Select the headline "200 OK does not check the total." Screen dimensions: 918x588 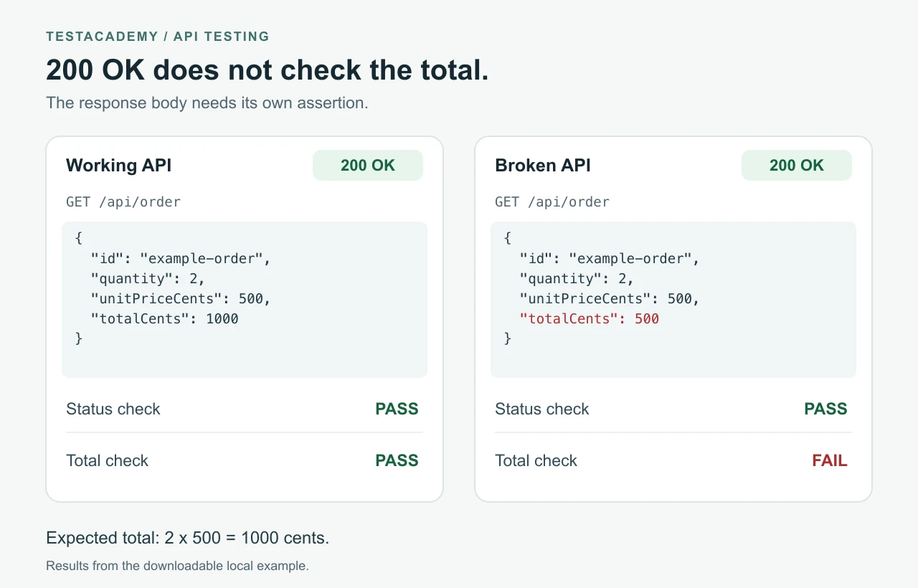268,70
